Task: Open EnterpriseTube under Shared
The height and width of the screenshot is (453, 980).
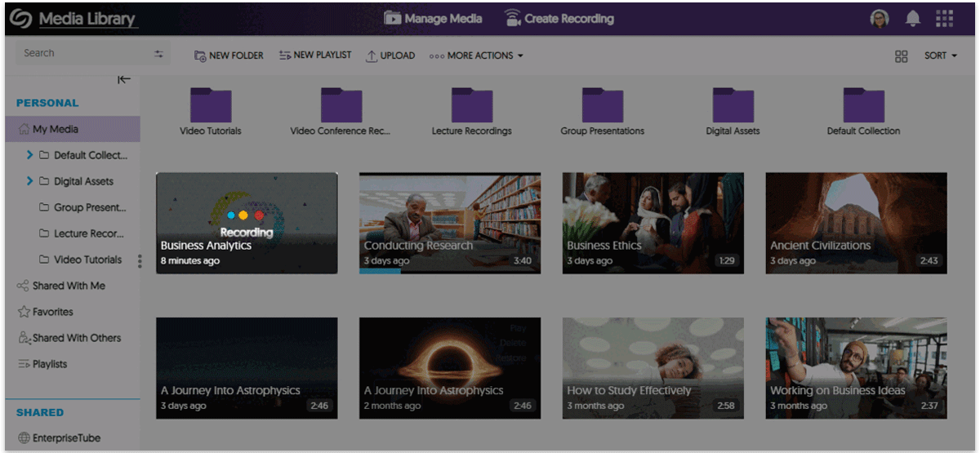Action: coord(59,438)
